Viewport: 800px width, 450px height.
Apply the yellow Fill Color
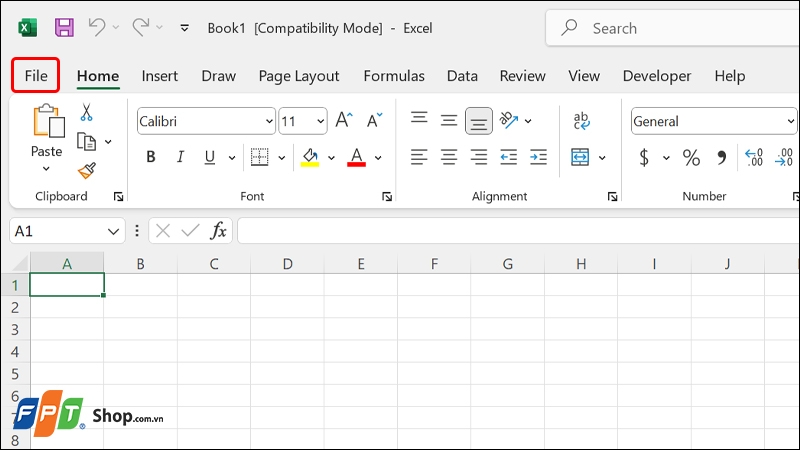coord(310,157)
